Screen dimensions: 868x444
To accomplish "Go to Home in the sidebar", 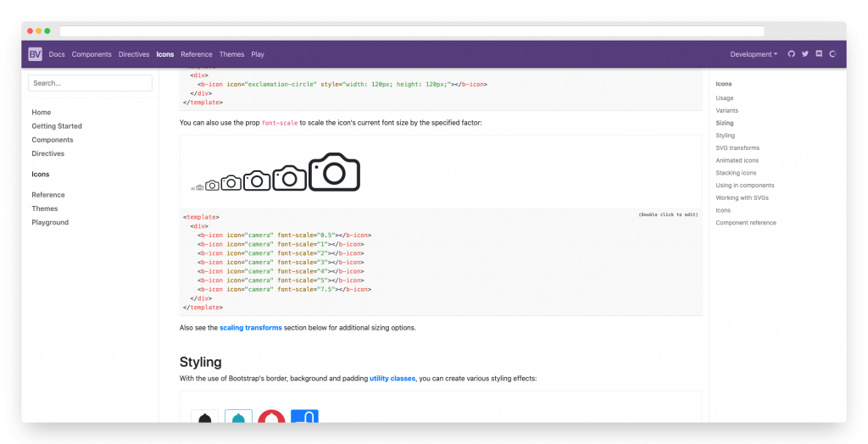I will coord(42,113).
